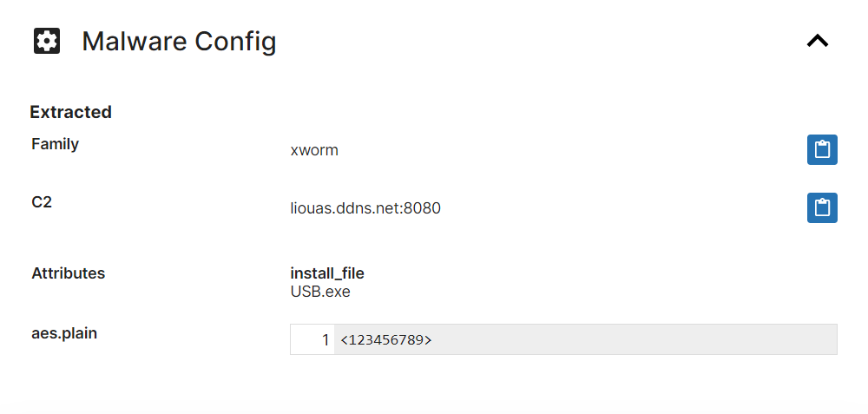The height and width of the screenshot is (414, 868).
Task: Click line number 1 in code box
Action: tap(325, 340)
